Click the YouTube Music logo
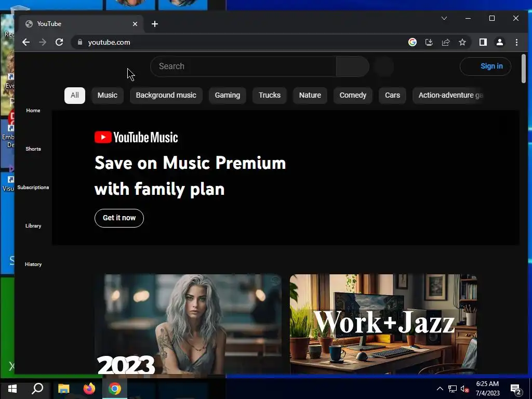The width and height of the screenshot is (532, 399). (x=136, y=137)
